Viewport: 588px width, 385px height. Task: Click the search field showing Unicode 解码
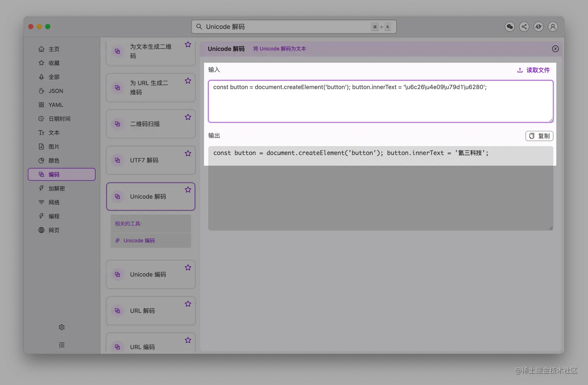pyautogui.click(x=294, y=27)
